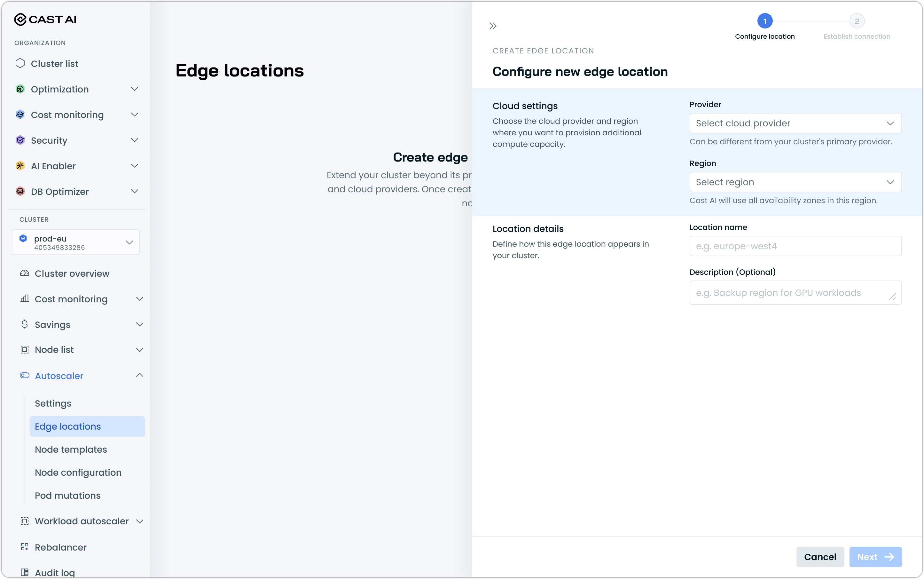Click the Cluster list hexagon icon

click(x=20, y=63)
